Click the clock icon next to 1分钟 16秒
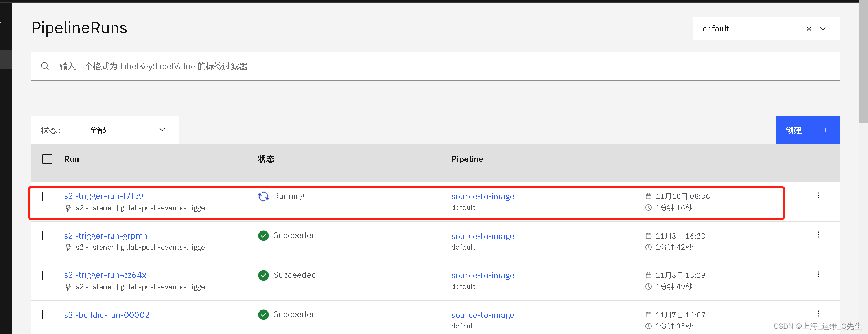868x334 pixels. [x=649, y=207]
